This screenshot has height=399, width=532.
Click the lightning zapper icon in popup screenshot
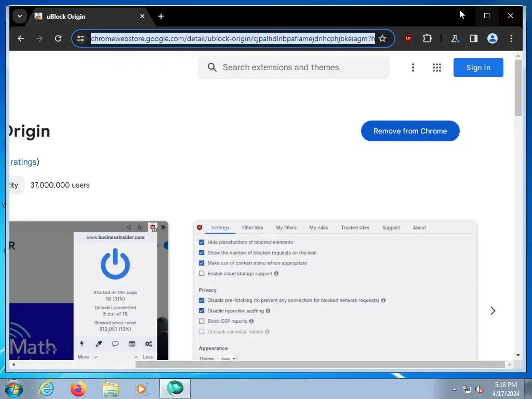point(82,344)
